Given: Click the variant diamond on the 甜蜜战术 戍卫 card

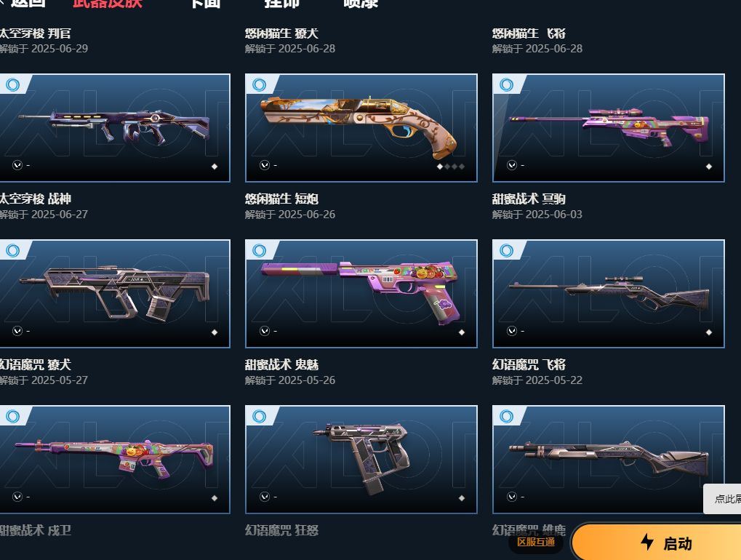Looking at the screenshot, I should (x=215, y=498).
